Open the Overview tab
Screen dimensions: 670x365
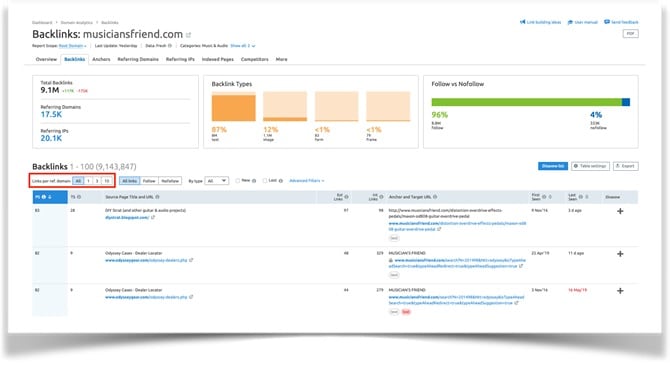(46, 59)
